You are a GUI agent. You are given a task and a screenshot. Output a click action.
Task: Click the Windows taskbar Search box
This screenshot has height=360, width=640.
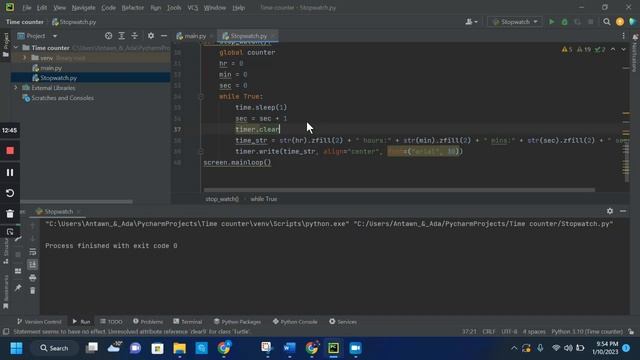54,348
